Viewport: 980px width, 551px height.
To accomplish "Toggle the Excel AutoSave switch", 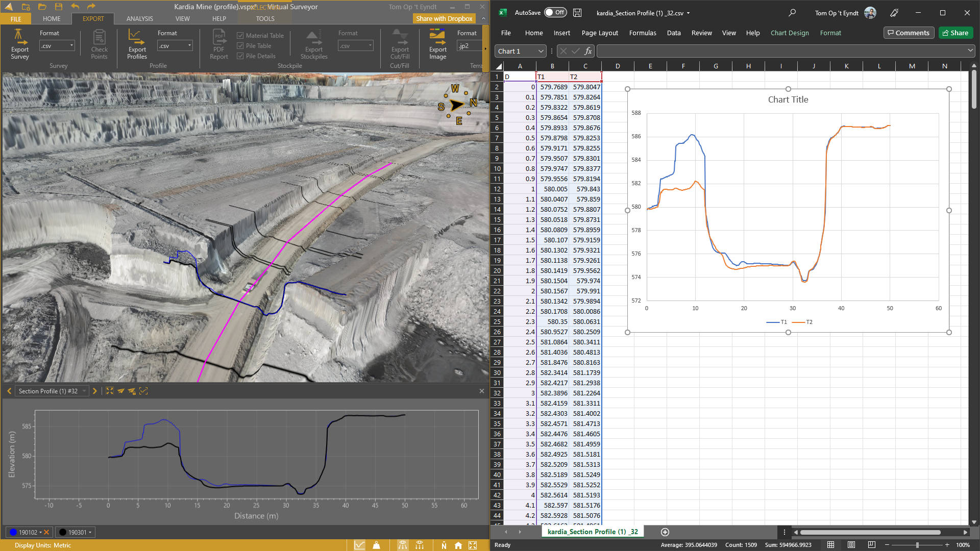I will [x=555, y=13].
